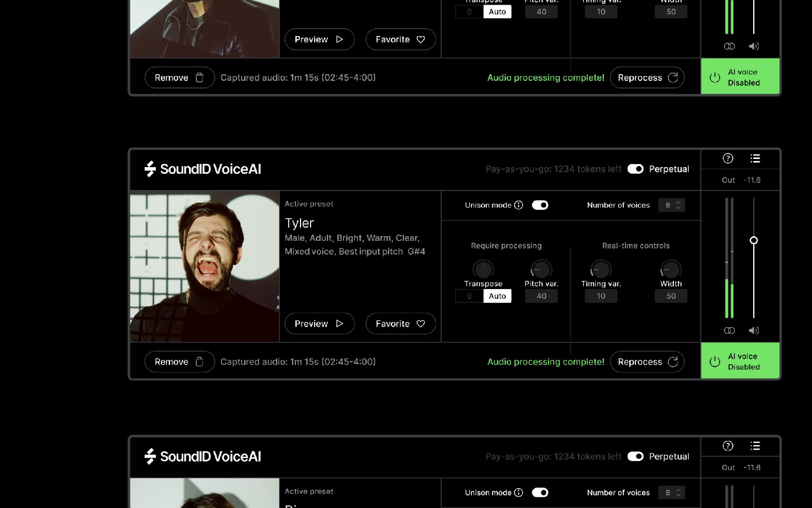Click 'Out -11.6' readout in Tyler instance

pyautogui.click(x=741, y=180)
